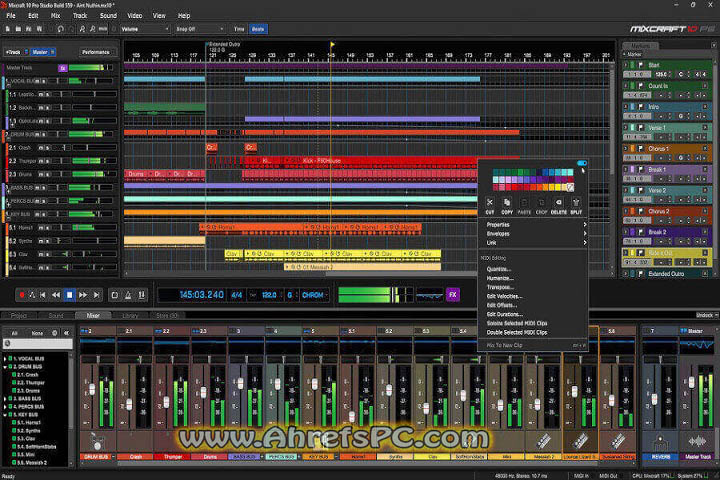Viewport: 720px width, 480px height.
Task: Click the Reverb send channel icon in mixer
Action: pos(660,442)
